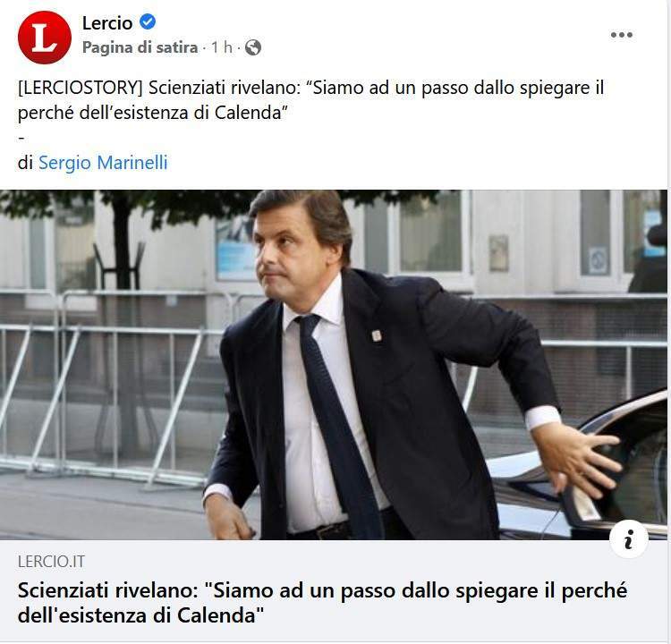Click the caption line ending with Calenda

tap(153, 113)
